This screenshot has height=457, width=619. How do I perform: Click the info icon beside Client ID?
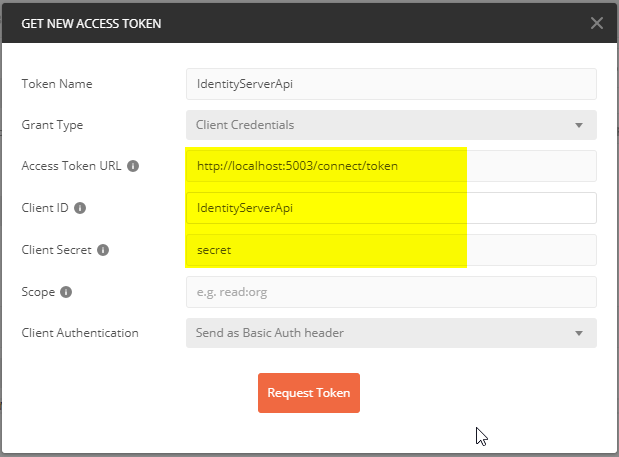click(x=80, y=208)
